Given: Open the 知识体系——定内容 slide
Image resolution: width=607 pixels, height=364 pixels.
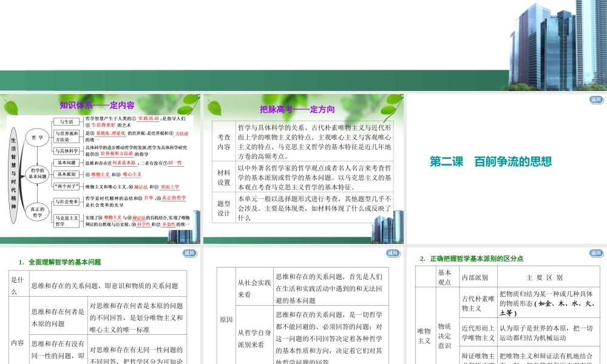Looking at the screenshot, I should tap(100, 169).
